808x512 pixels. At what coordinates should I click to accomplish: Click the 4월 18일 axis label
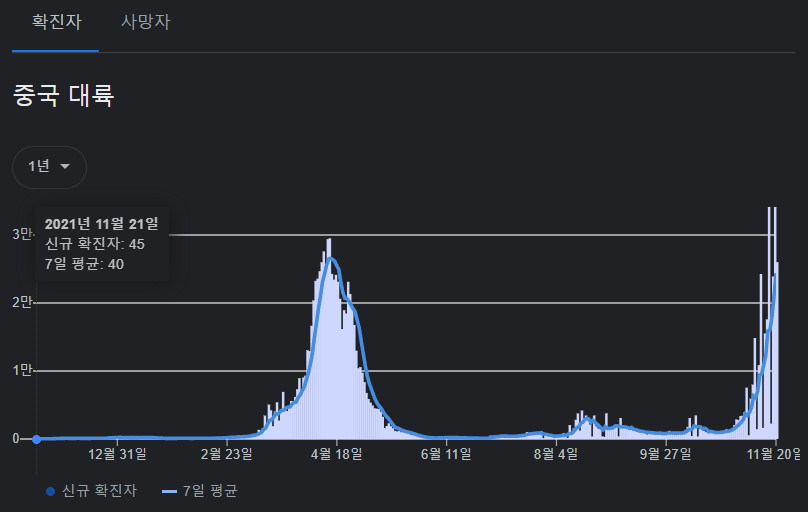click(336, 454)
